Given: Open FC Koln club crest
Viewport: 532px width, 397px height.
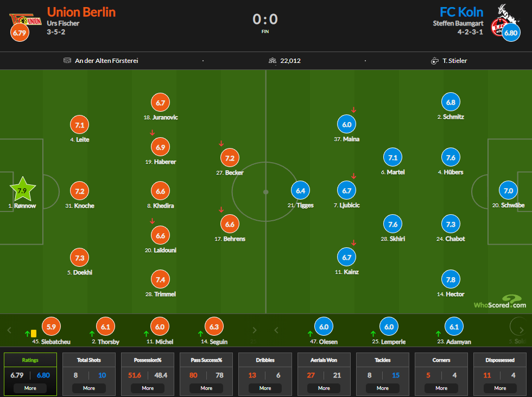Looking at the screenshot, I should click(x=505, y=20).
